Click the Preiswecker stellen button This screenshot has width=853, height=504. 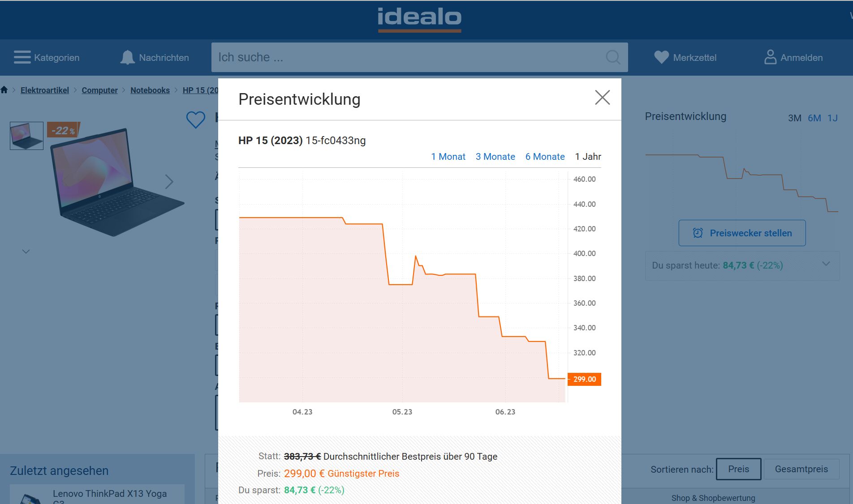[742, 233]
